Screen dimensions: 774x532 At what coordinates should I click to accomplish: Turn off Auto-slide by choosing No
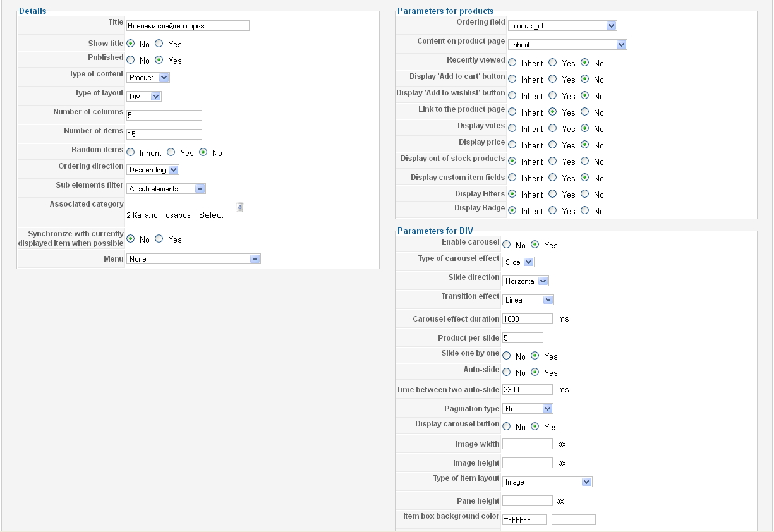[507, 372]
